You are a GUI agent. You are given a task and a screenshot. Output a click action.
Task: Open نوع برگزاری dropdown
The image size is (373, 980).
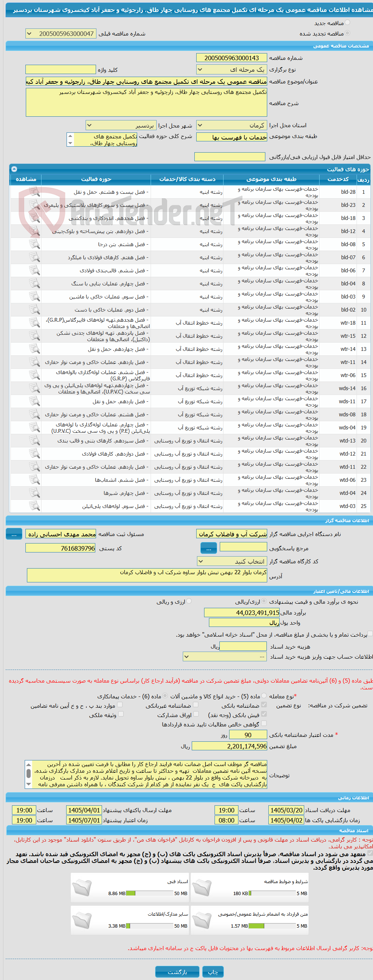(232, 70)
